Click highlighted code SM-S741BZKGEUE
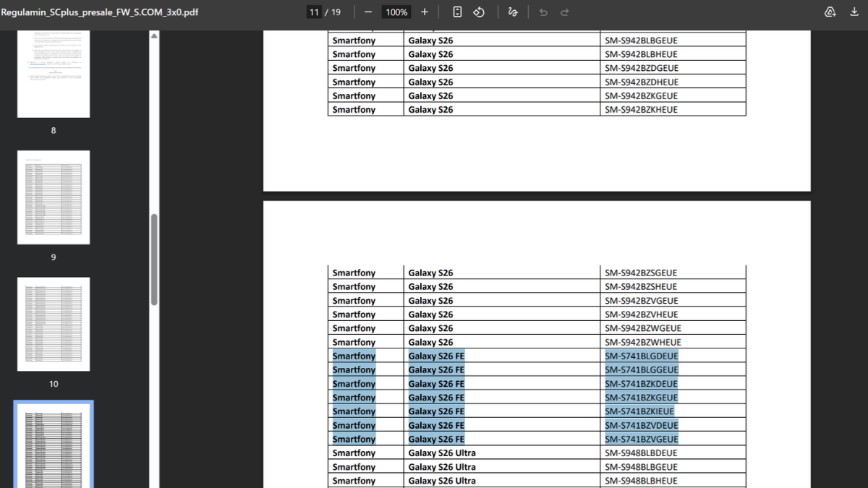Screen dimensions: 868x488 coord(641,398)
